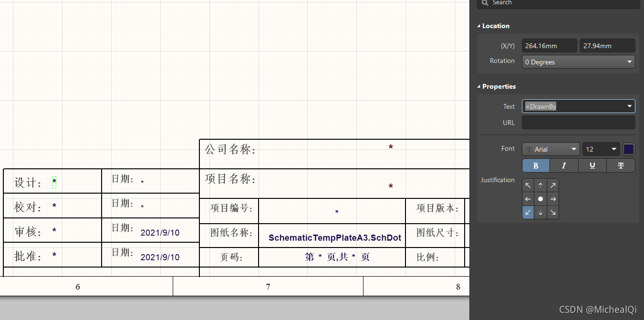The width and height of the screenshot is (644, 320).
Task: Set justification to middle-right arrow
Action: pyautogui.click(x=553, y=199)
